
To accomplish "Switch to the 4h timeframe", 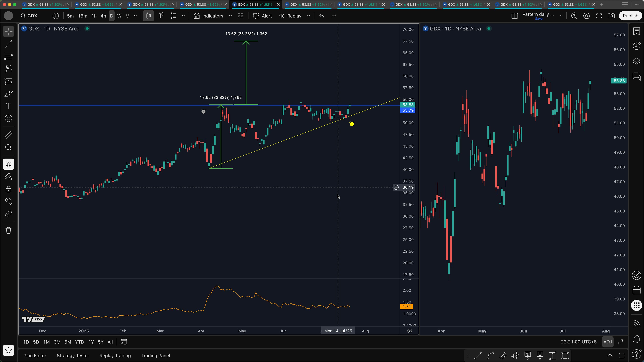I will [103, 16].
